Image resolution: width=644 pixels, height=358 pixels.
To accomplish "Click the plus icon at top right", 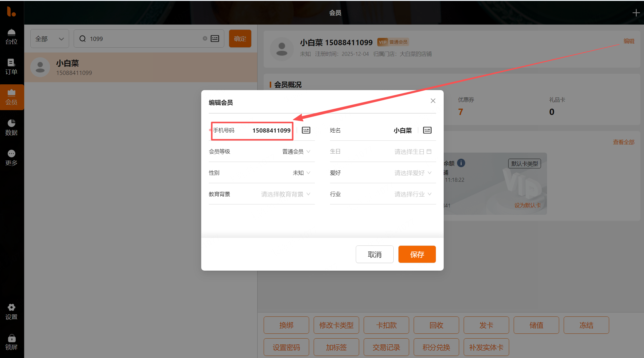I will click(x=636, y=13).
